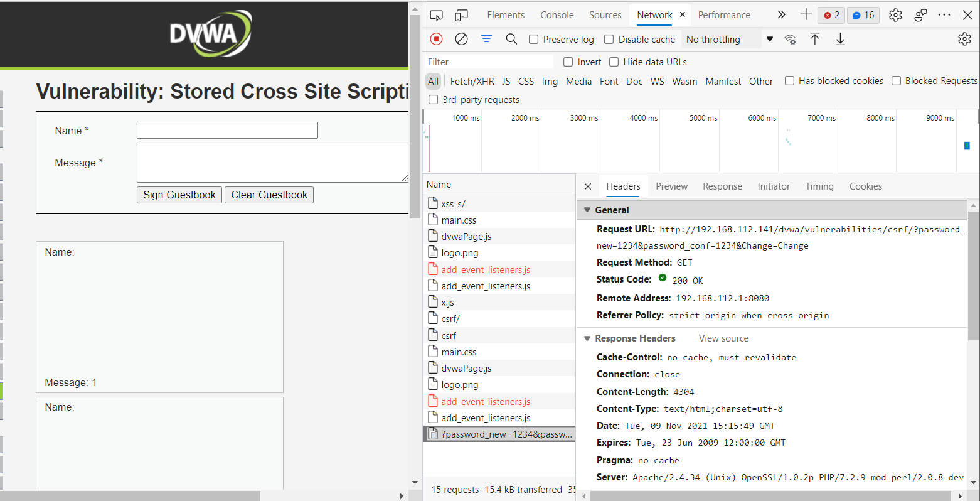Filter requests by JS type
Screen dimensions: 980x501
coord(506,82)
